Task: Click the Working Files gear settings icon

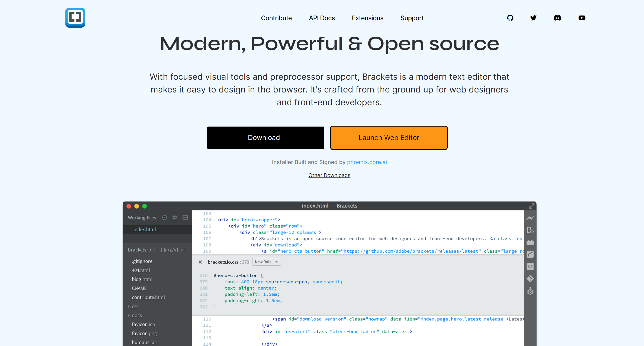Action: tap(175, 218)
